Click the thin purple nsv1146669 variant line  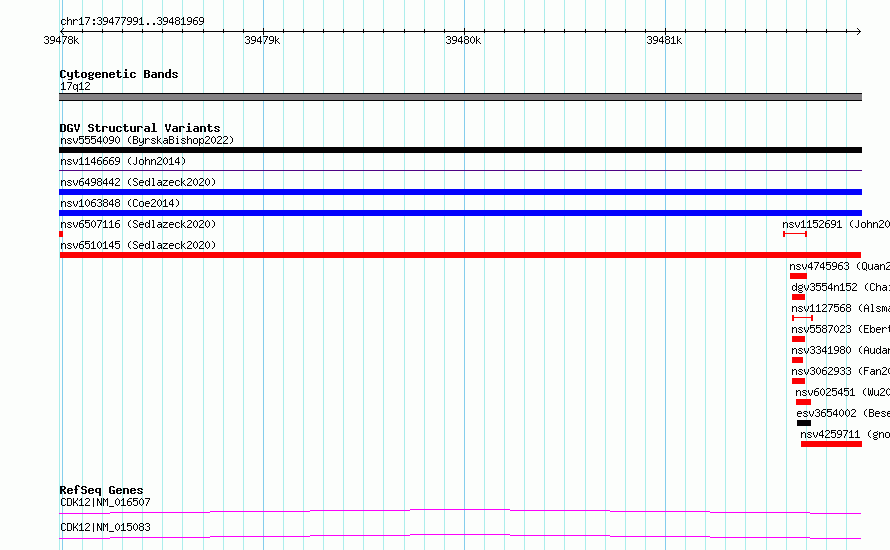click(460, 170)
